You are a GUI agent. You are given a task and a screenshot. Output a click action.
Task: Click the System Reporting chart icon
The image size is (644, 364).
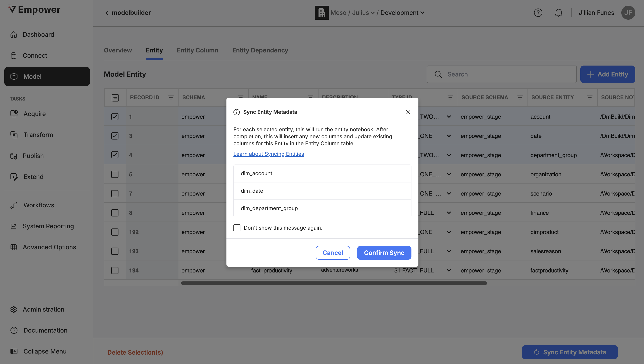14,226
